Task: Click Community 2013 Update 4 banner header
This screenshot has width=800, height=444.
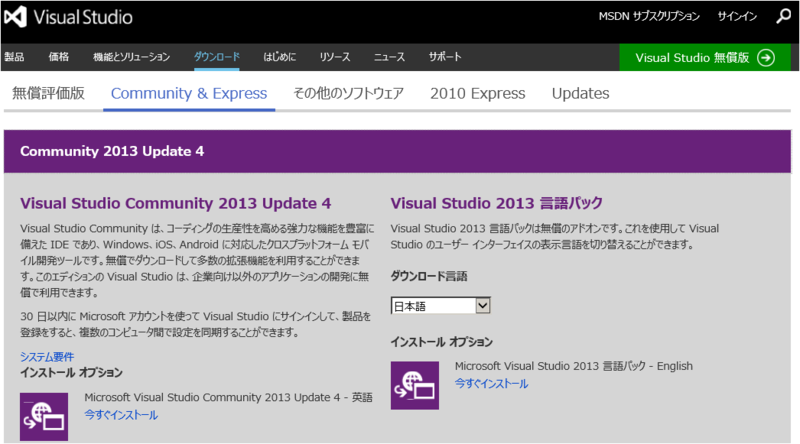Action: [x=397, y=151]
